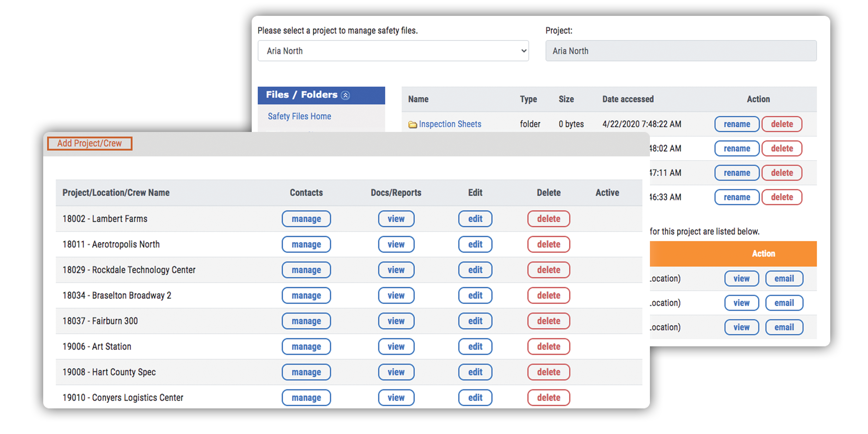
Task: Edit 19010 - Conyers Logistics Center
Action: pos(475,398)
